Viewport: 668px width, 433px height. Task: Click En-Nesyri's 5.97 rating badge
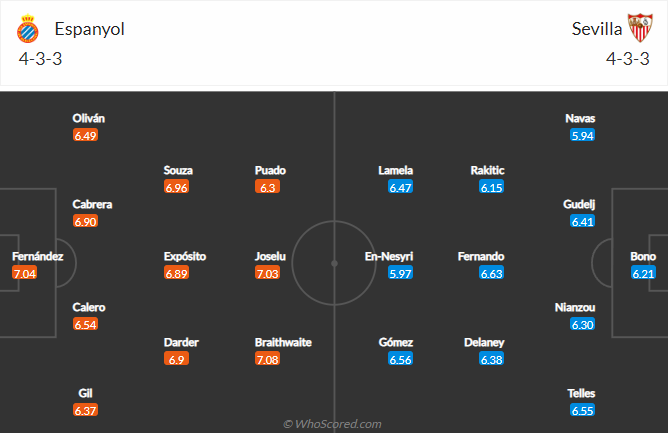coord(400,273)
